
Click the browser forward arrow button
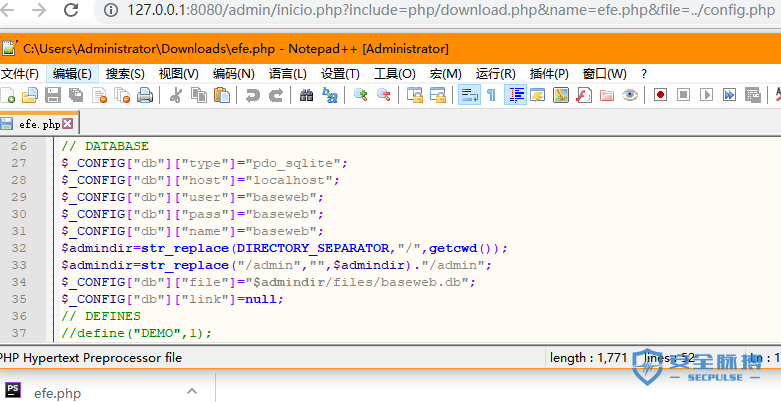pyautogui.click(x=39, y=11)
